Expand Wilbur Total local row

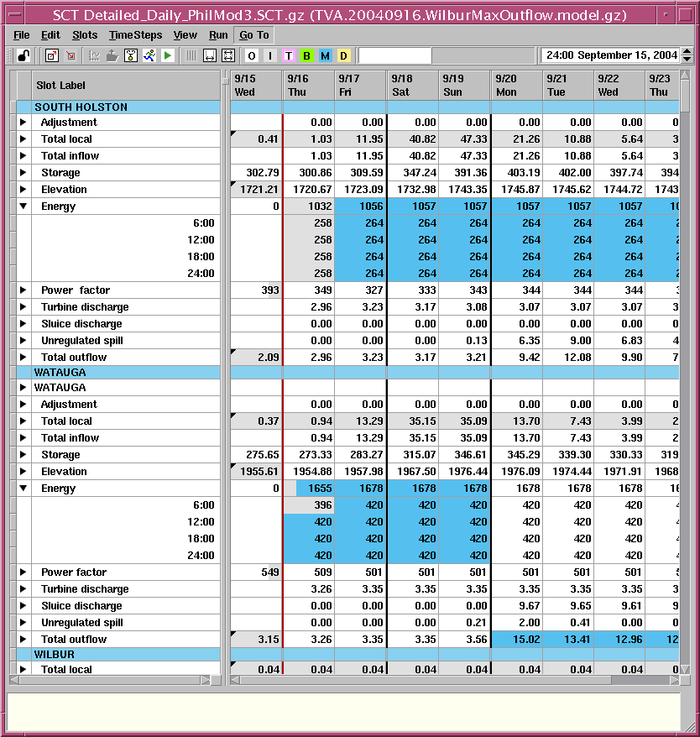(23, 668)
